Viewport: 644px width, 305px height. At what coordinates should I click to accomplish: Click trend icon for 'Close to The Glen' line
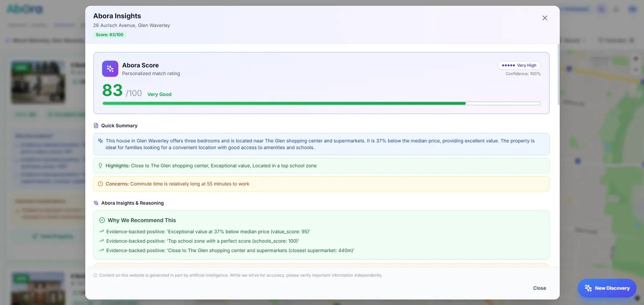tap(101, 250)
